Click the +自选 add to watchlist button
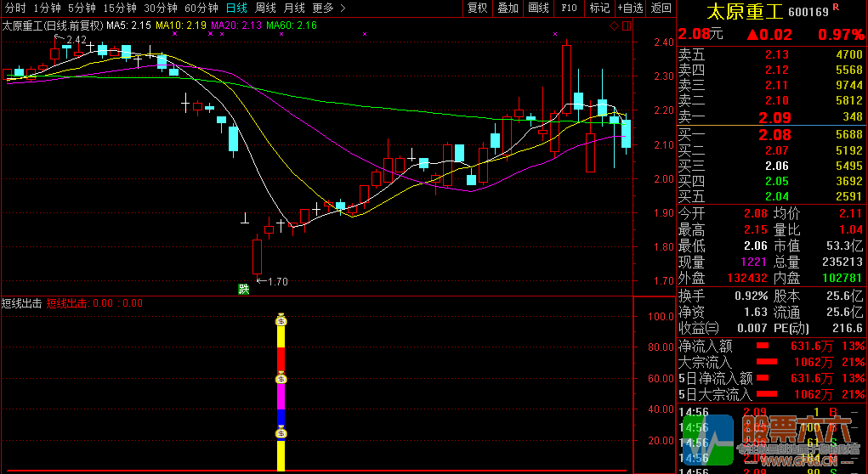 630,8
